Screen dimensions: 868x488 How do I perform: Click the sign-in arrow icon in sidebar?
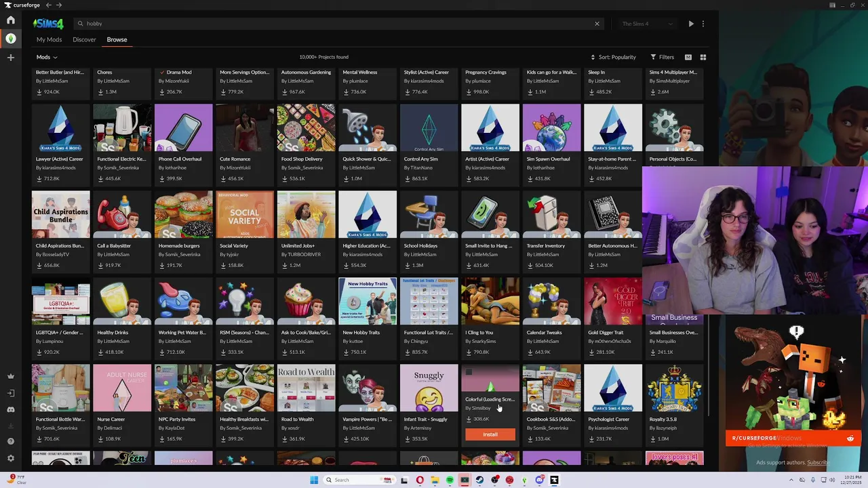[x=11, y=393]
